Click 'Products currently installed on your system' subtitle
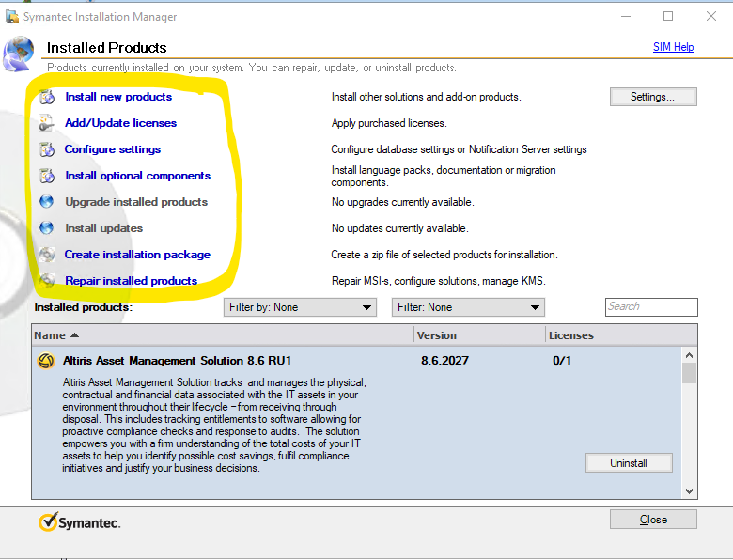This screenshot has height=560, width=733. click(252, 68)
